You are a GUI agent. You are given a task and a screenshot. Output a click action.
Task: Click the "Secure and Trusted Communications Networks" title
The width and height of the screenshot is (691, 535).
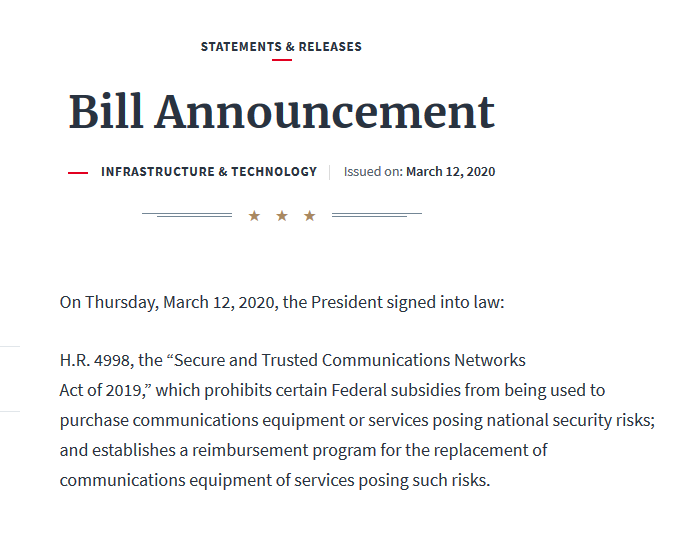tap(350, 360)
